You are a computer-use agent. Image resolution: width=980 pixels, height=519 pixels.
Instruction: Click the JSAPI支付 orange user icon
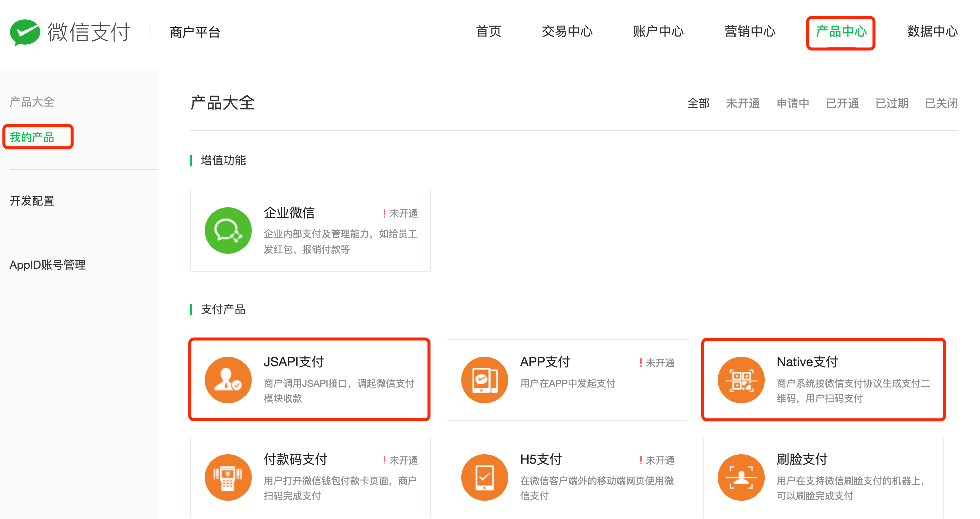click(228, 380)
